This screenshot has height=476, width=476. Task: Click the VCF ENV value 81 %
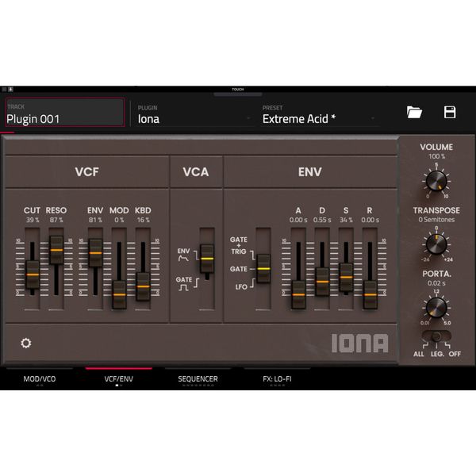[x=95, y=220]
